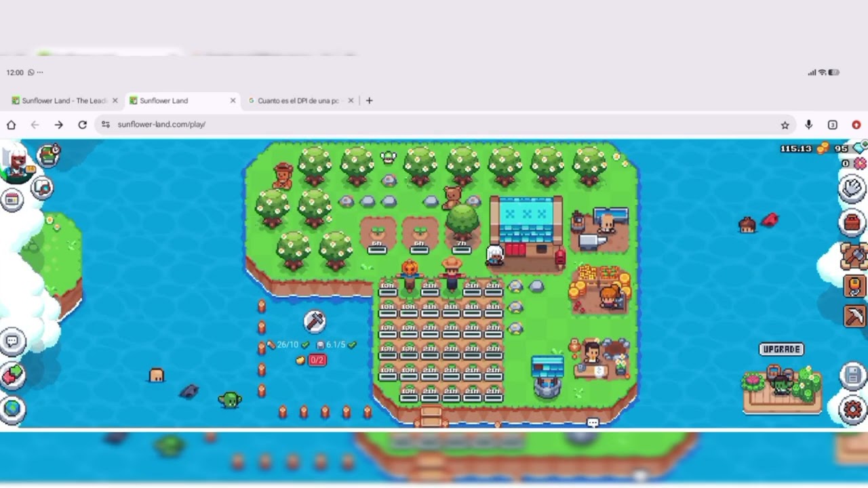Screen dimensions: 868x488
Task: Click the white-haired farmer character
Action: (495, 255)
